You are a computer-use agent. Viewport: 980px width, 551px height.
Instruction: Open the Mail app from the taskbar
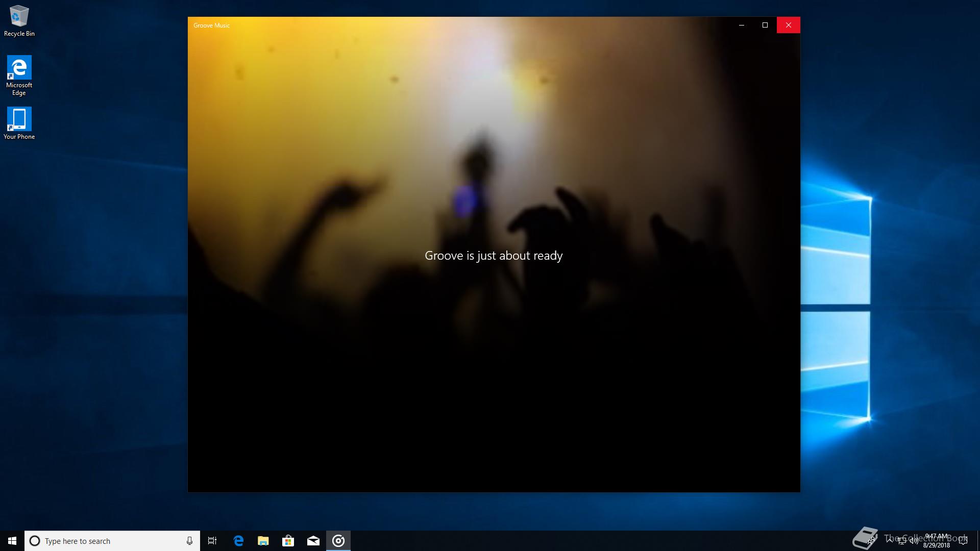313,541
